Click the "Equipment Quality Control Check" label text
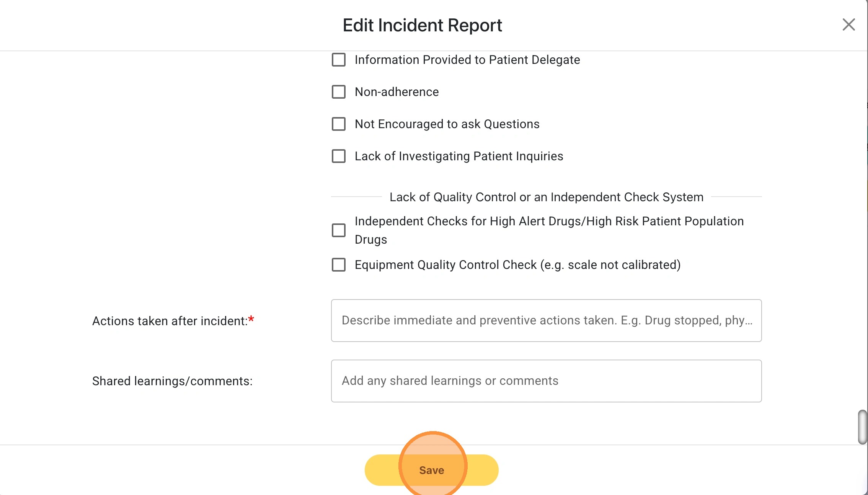The image size is (868, 495). pos(517,265)
